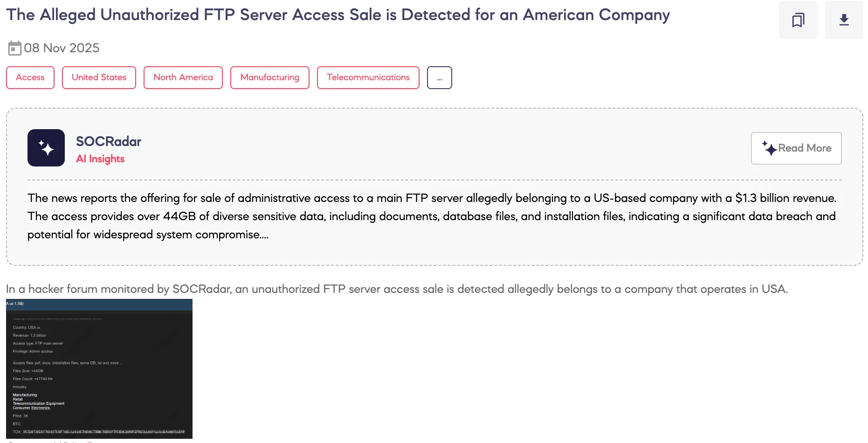This screenshot has height=443, width=868.
Task: Toggle the Access tag filter
Action: [30, 77]
